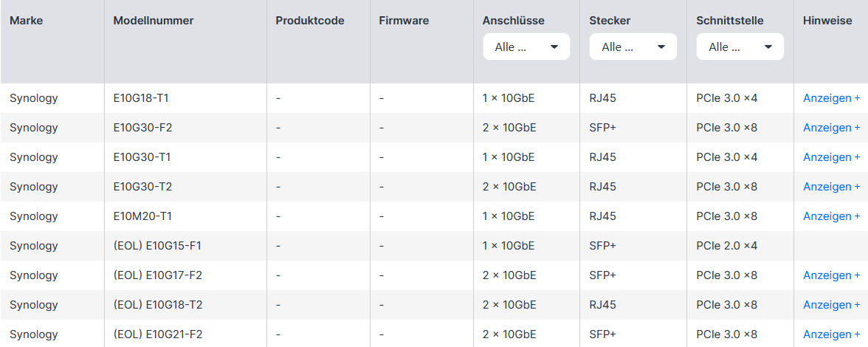Expand Anzeigen link for (EOL) E10G18-T2
The height and width of the screenshot is (347, 868).
coord(831,305)
